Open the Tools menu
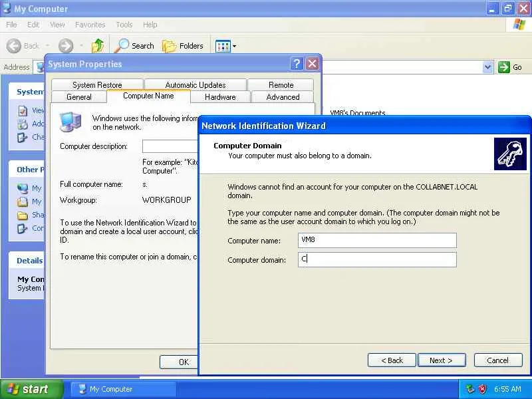Screen dimensions: 532x399 (x=124, y=25)
